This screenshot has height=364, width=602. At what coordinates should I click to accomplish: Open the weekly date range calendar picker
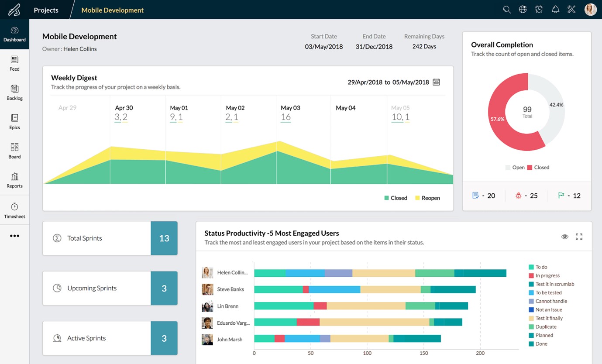click(x=436, y=82)
